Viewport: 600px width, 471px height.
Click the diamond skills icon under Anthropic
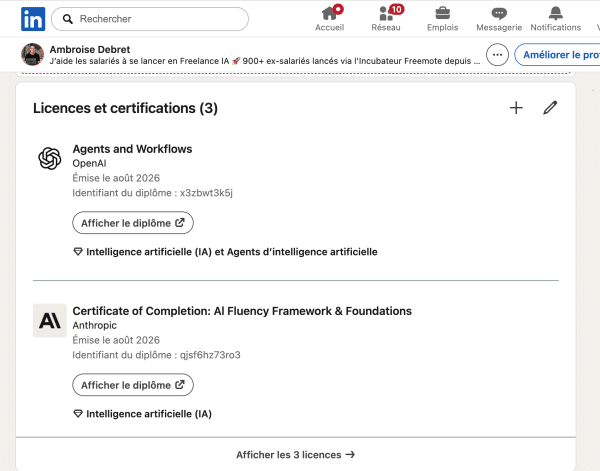click(x=78, y=414)
